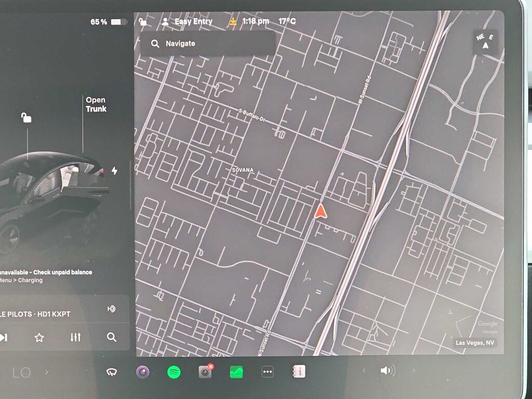Skip to the next radio station
This screenshot has width=532, height=399.
(3, 337)
